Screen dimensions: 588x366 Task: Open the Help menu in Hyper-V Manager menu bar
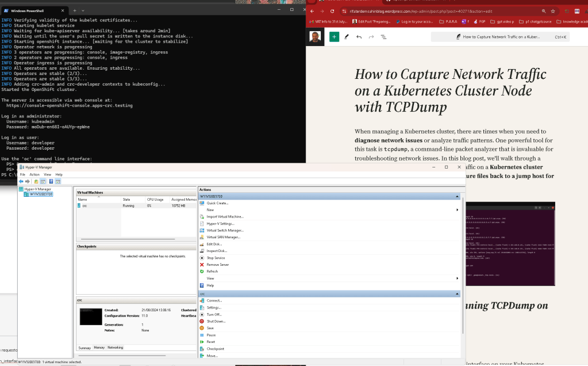(59, 174)
